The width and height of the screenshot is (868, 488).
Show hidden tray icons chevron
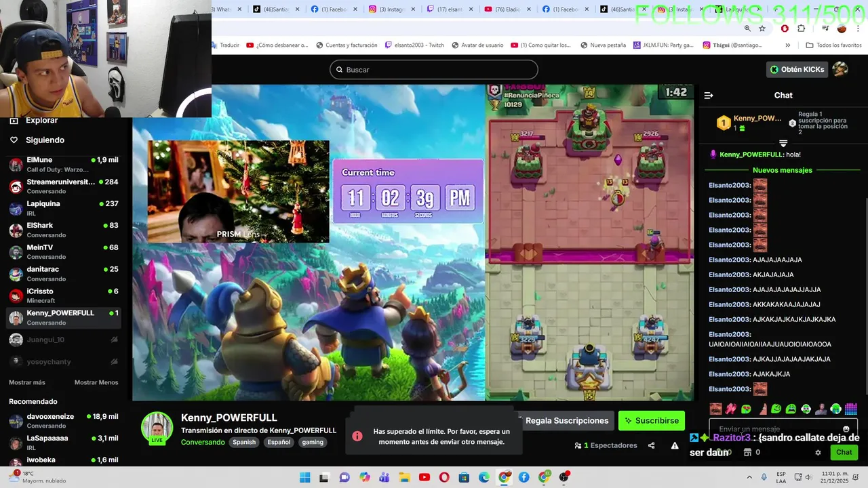[749, 477]
